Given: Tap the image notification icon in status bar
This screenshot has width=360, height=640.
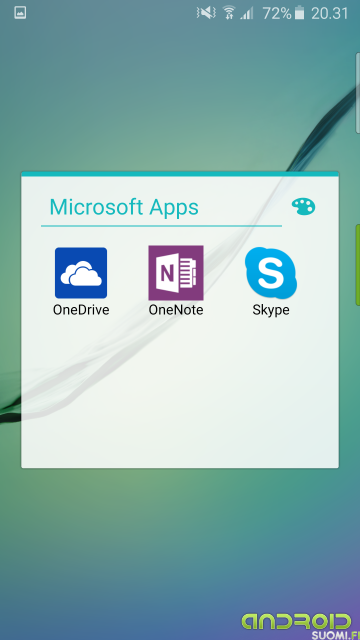Looking at the screenshot, I should (x=20, y=13).
